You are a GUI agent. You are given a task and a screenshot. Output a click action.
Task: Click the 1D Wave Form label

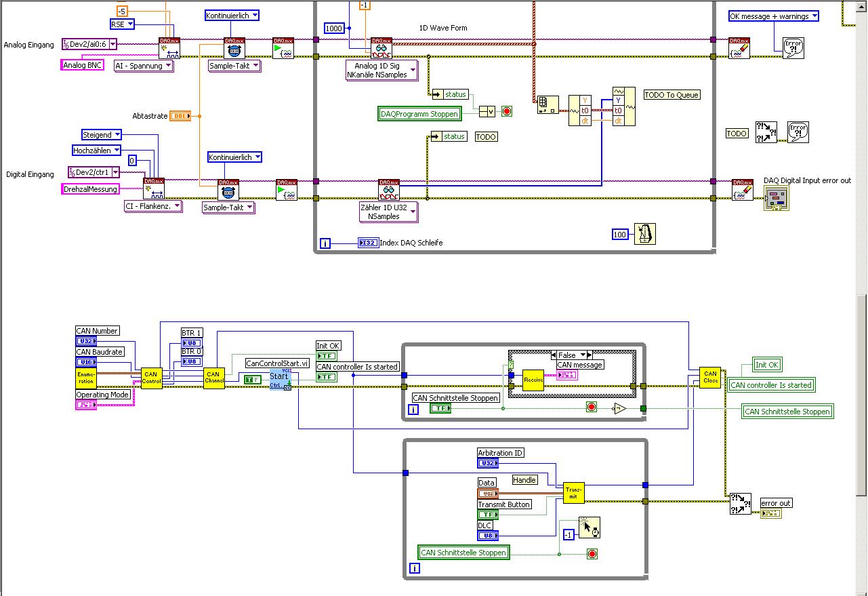click(x=443, y=28)
